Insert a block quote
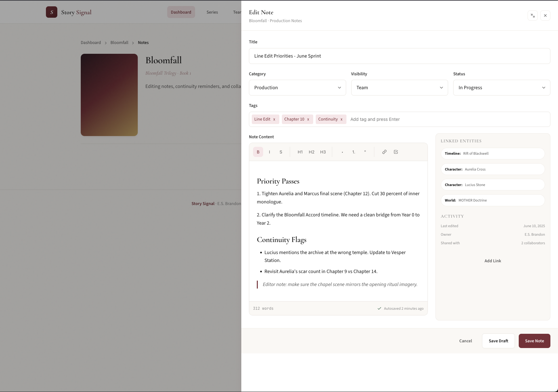 [x=365, y=152]
